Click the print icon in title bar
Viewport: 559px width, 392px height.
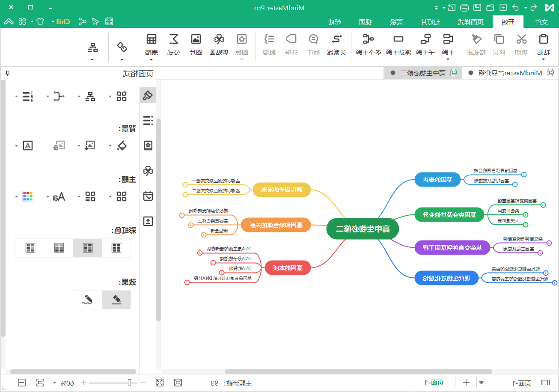point(464,8)
